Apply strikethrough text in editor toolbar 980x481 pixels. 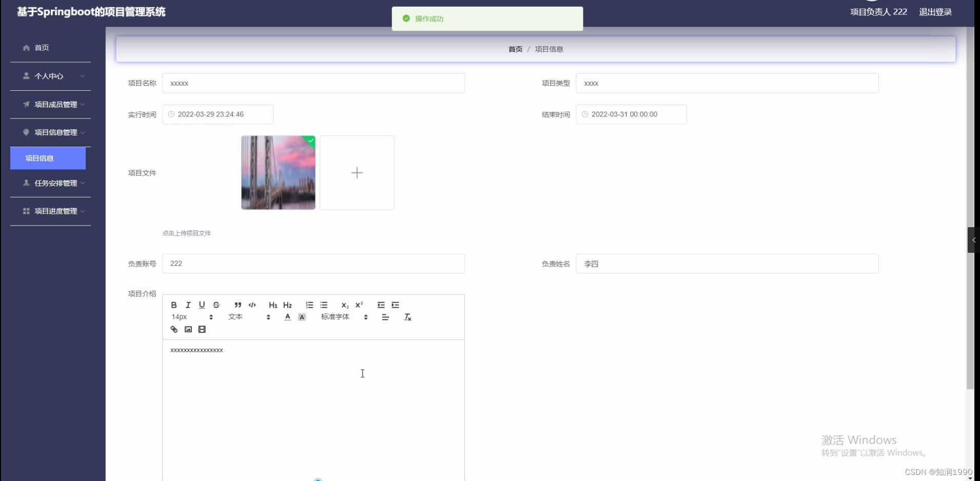[x=216, y=305]
